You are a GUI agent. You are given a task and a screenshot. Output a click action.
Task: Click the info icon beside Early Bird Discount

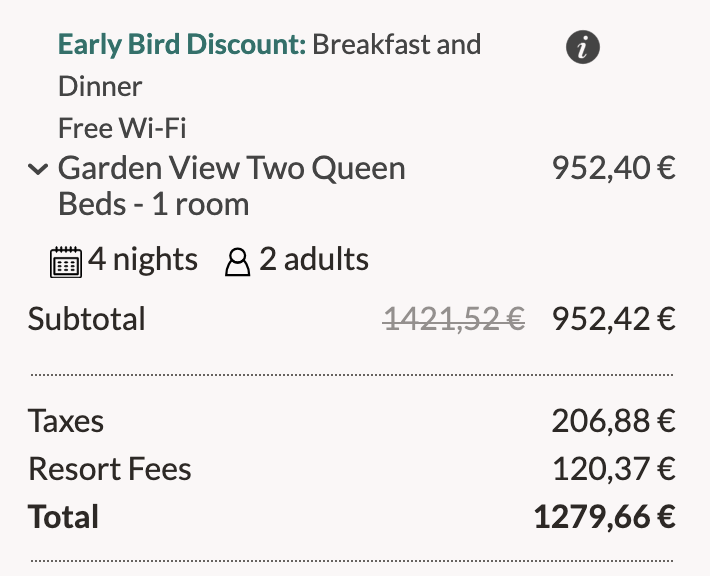tap(583, 47)
